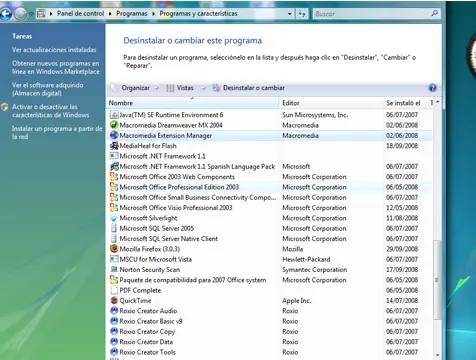The height and width of the screenshot is (360, 476).
Task: Click the back navigation arrow
Action: click(x=6, y=14)
